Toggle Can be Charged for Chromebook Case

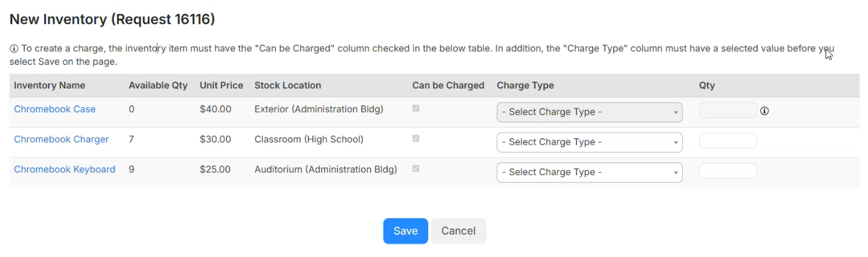point(416,108)
